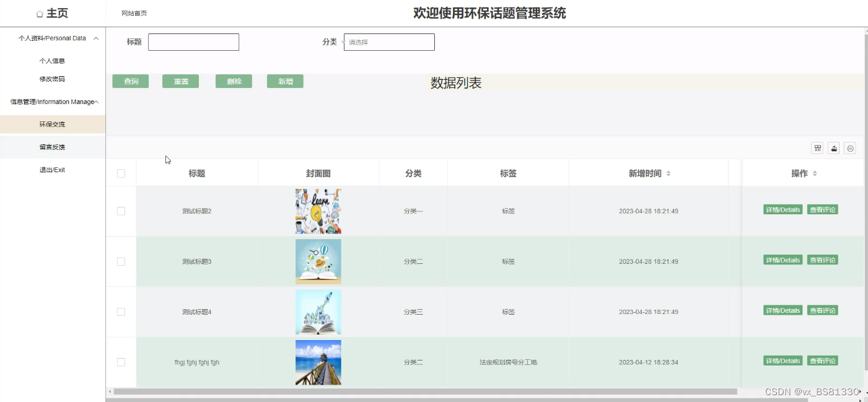This screenshot has width=868, height=402.
Task: Click the 测试标题2 cover image
Action: [x=318, y=211]
